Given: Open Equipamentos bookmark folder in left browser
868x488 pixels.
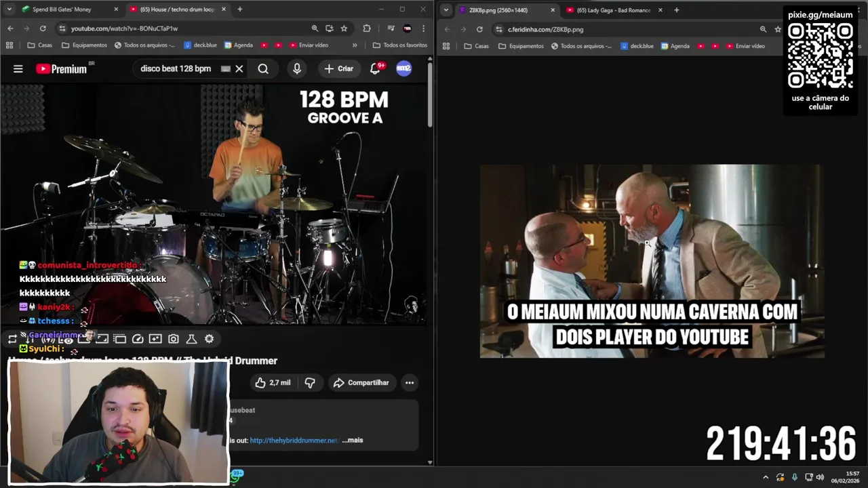Looking at the screenshot, I should click(84, 45).
